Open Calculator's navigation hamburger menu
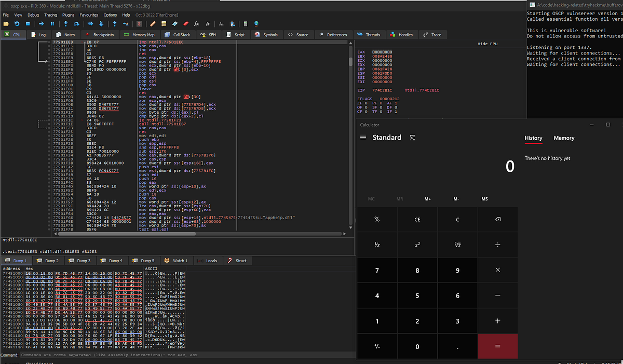Image resolution: width=623 pixels, height=364 pixels. click(363, 137)
